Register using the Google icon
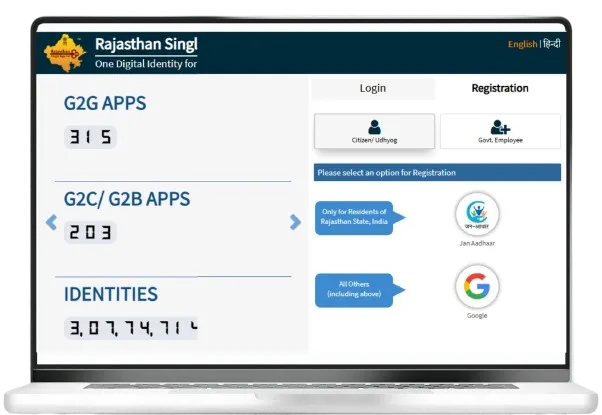The height and width of the screenshot is (415, 602). (x=477, y=286)
